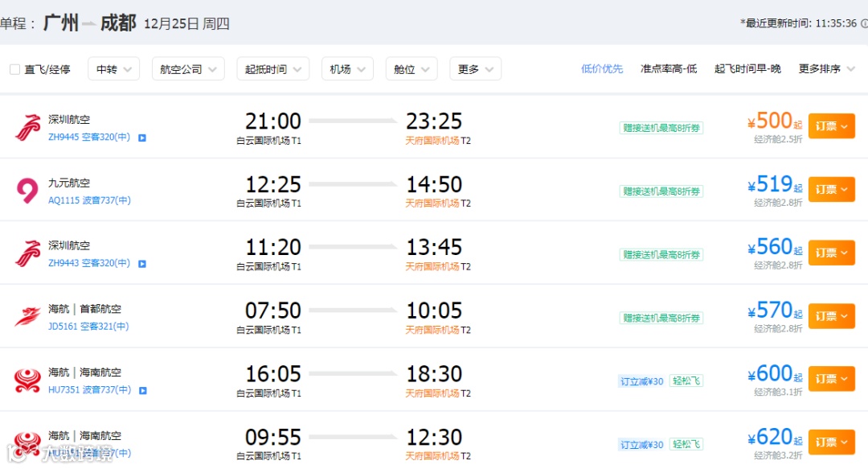The height and width of the screenshot is (469, 868).
Task: Open the 起抵时间 dropdown
Action: pyautogui.click(x=273, y=69)
